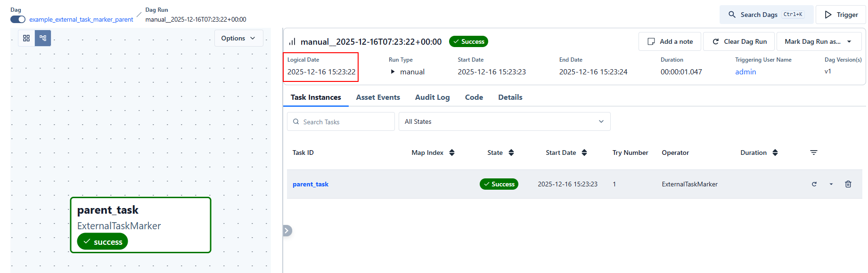Click the End Date value 2025-12-16 15:23:24
The image size is (868, 273).
click(593, 72)
